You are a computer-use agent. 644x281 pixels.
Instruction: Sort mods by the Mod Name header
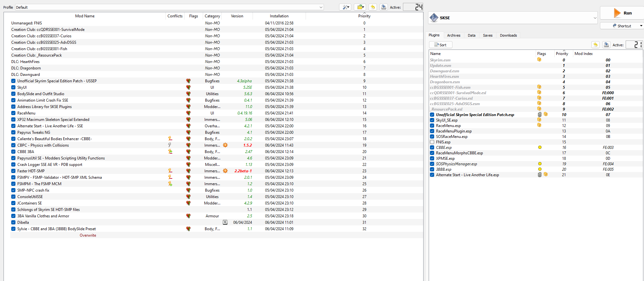point(85,16)
